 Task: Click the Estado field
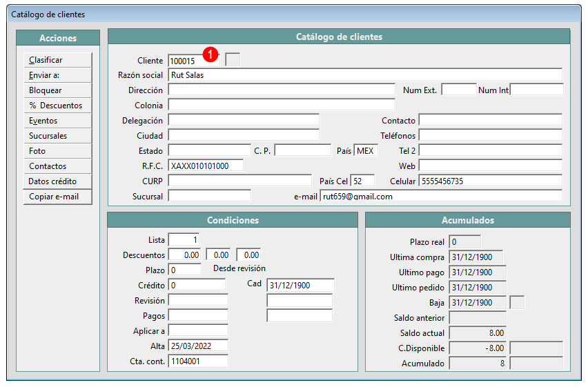point(209,151)
